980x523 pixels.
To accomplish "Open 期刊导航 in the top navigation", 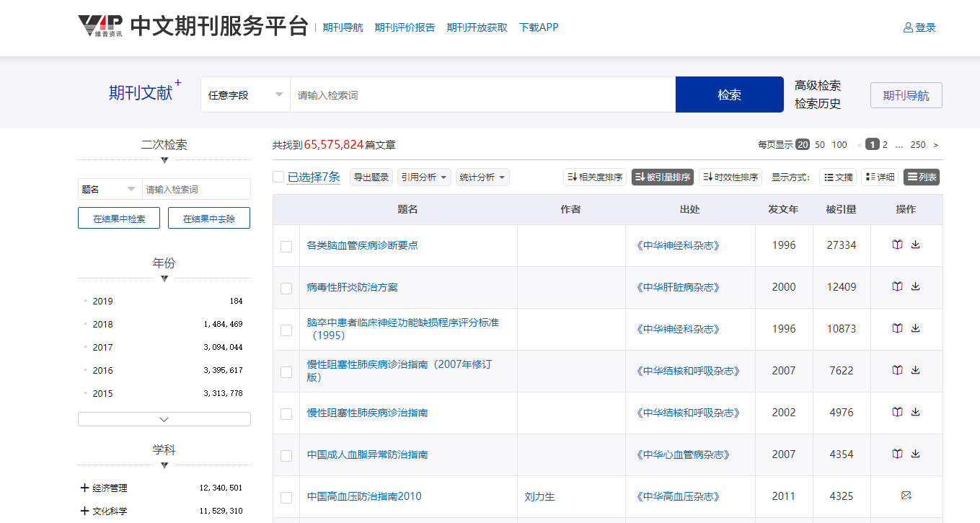I will pyautogui.click(x=343, y=27).
